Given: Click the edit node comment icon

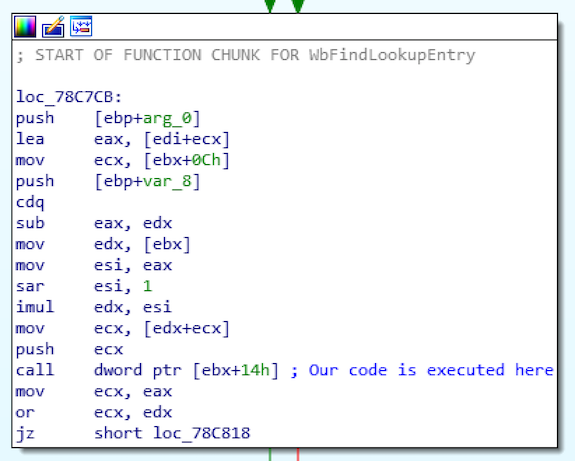Looking at the screenshot, I should (53, 26).
